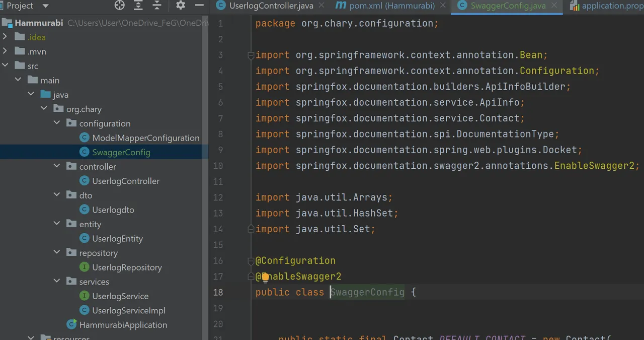Click the org.chary package icon
Image resolution: width=644 pixels, height=340 pixels.
point(58,109)
